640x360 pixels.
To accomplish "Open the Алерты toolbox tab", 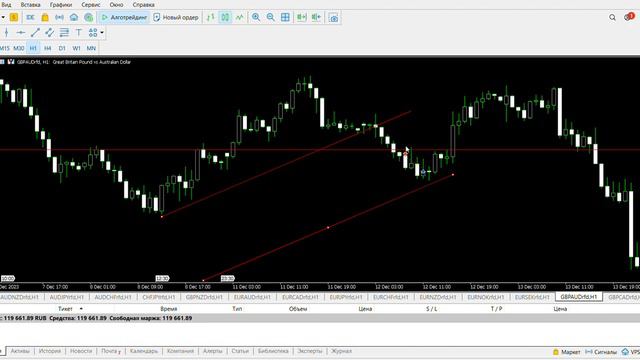I will [213, 351].
